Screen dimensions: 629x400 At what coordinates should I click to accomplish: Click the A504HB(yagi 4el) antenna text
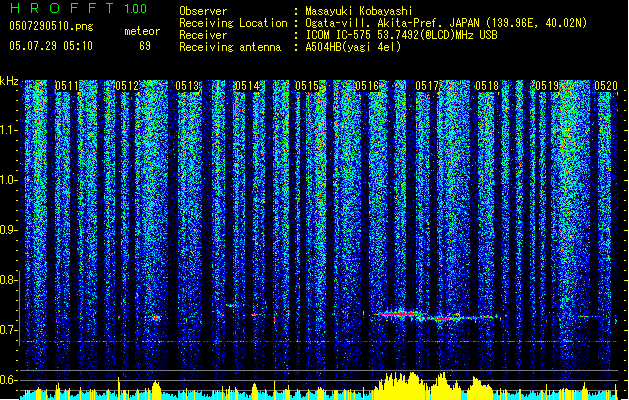pyautogui.click(x=353, y=47)
